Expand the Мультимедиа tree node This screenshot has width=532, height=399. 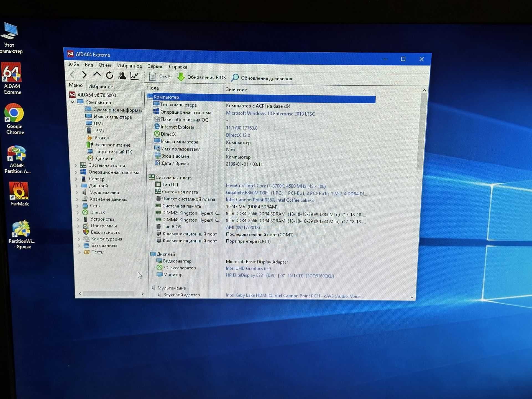pos(77,192)
